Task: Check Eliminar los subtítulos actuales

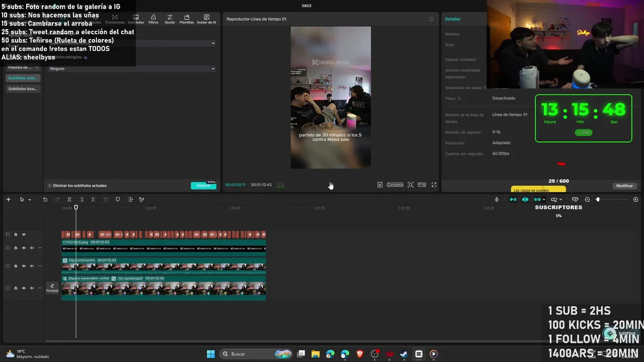Action: tap(50, 186)
